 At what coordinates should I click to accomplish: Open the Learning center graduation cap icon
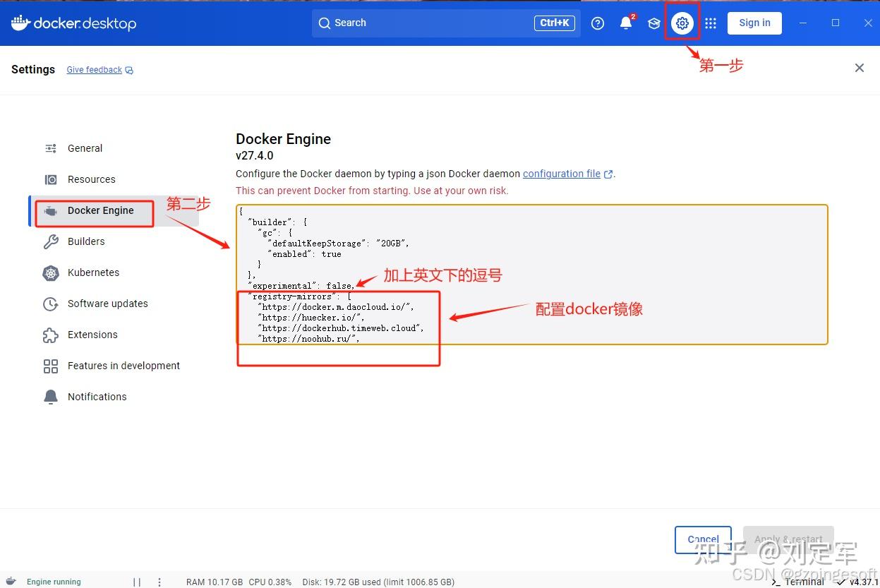click(654, 23)
